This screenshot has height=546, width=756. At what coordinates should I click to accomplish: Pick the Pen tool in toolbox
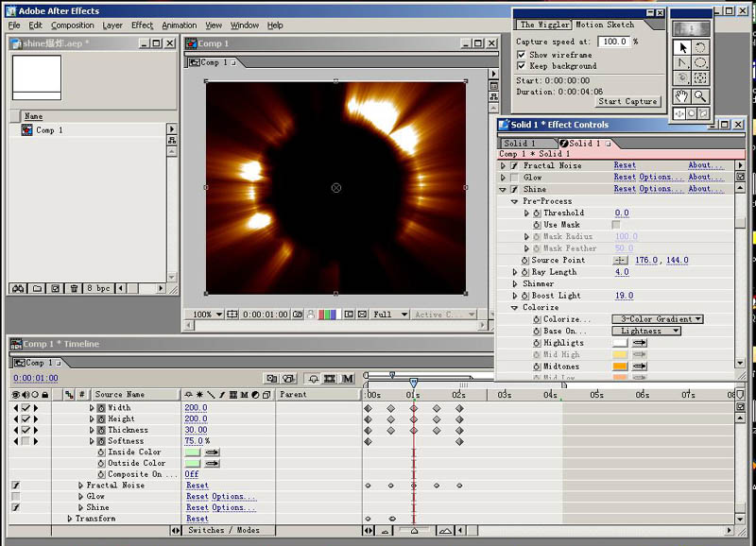(x=682, y=63)
